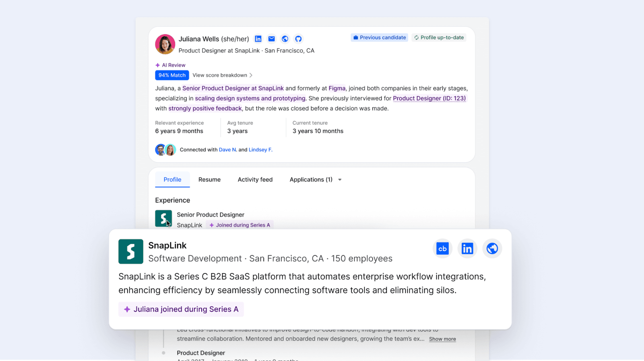Click the email icon beside Juliana's name
The height and width of the screenshot is (361, 644).
272,39
